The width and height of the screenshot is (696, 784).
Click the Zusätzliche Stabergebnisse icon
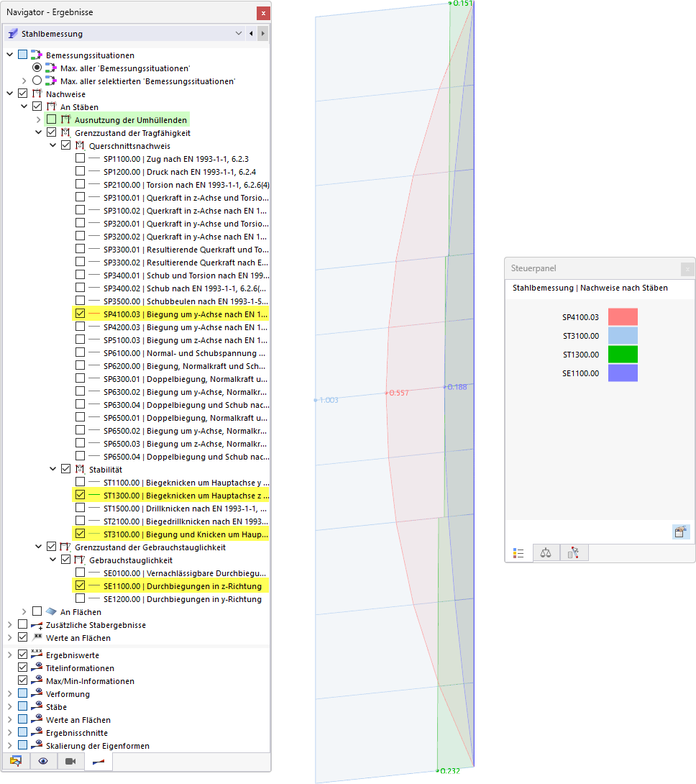37,624
